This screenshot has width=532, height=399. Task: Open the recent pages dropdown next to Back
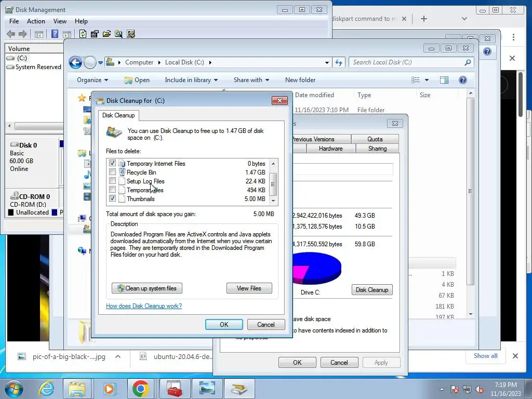pyautogui.click(x=100, y=63)
